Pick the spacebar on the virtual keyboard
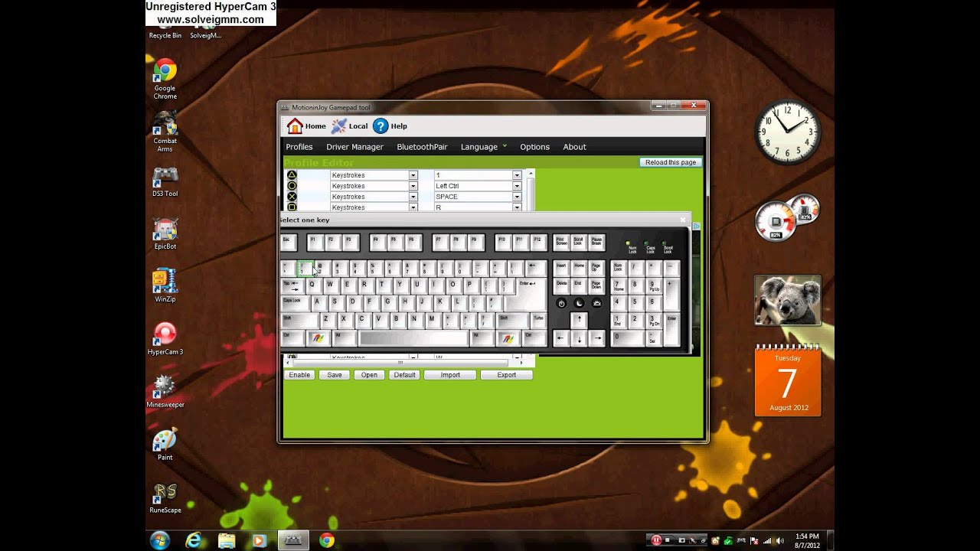Screen dimensions: 980x551 point(413,338)
